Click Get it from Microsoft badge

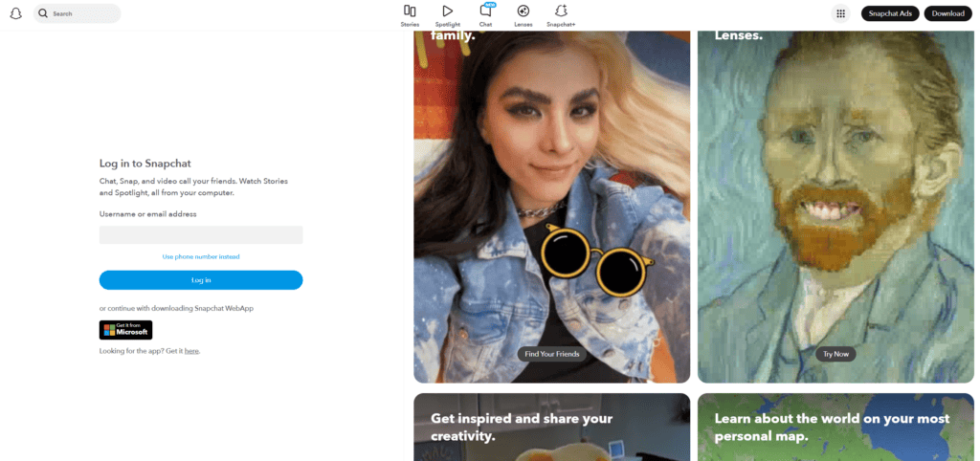125,330
